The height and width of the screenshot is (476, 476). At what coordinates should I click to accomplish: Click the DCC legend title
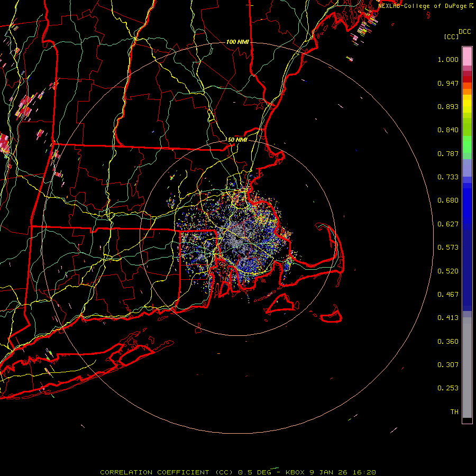pyautogui.click(x=464, y=32)
